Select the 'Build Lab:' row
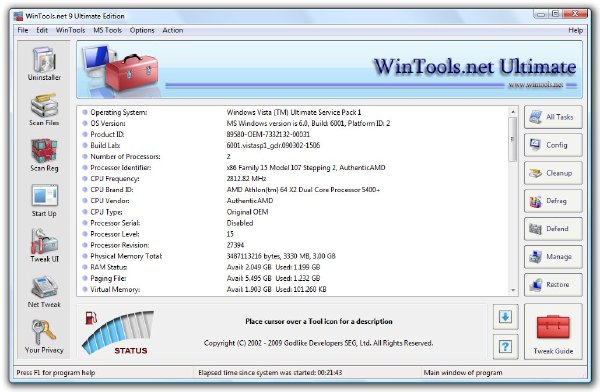 pos(294,145)
